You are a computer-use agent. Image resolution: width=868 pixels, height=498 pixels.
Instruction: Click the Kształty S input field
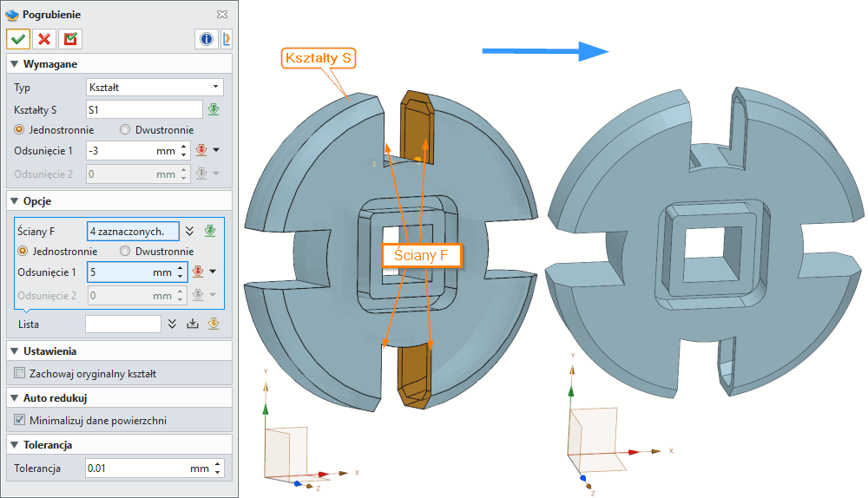click(x=144, y=109)
